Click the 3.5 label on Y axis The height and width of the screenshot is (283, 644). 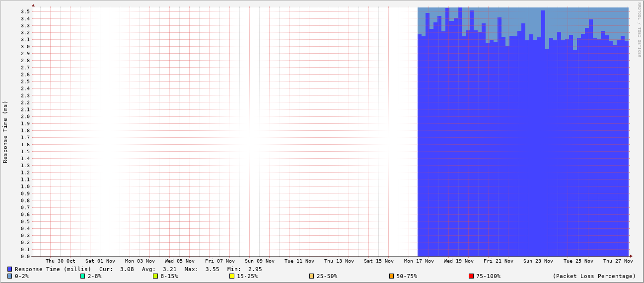(x=26, y=11)
